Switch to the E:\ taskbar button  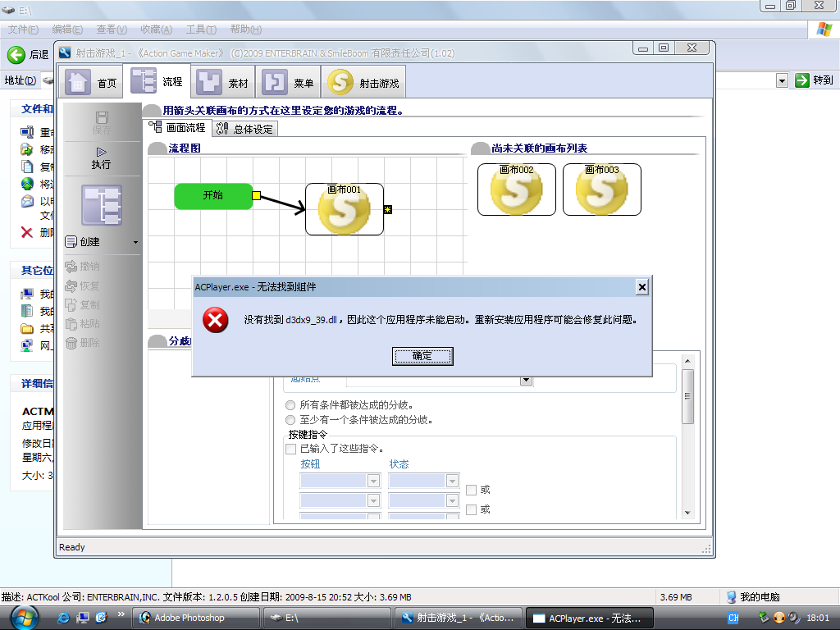(326, 618)
